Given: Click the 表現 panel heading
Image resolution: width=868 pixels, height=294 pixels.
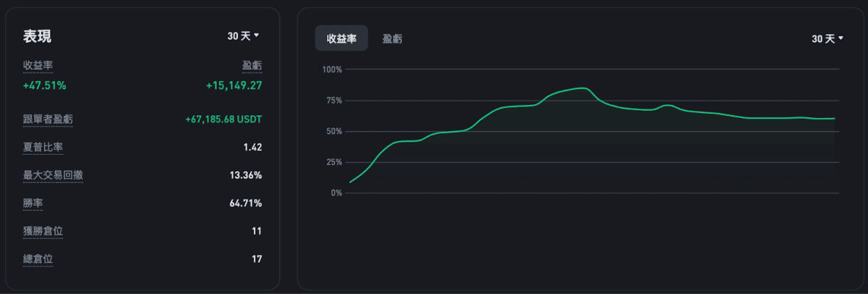Looking at the screenshot, I should coord(38,37).
